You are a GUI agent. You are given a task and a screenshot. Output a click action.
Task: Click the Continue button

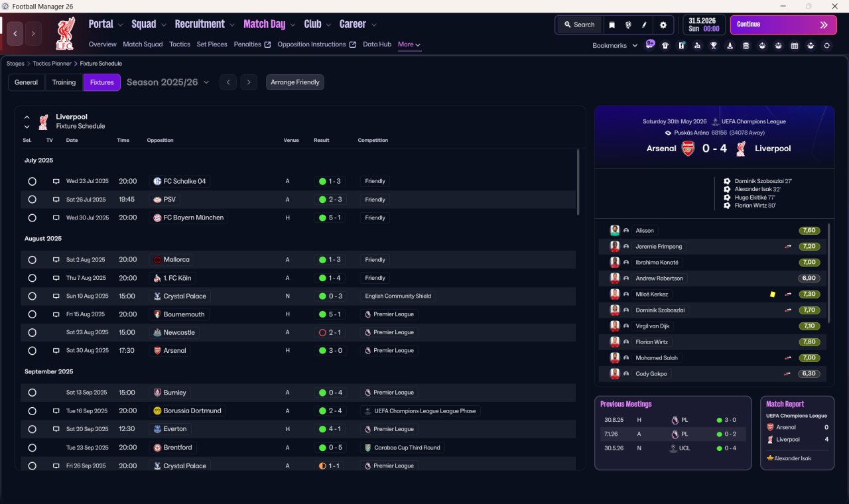click(783, 25)
